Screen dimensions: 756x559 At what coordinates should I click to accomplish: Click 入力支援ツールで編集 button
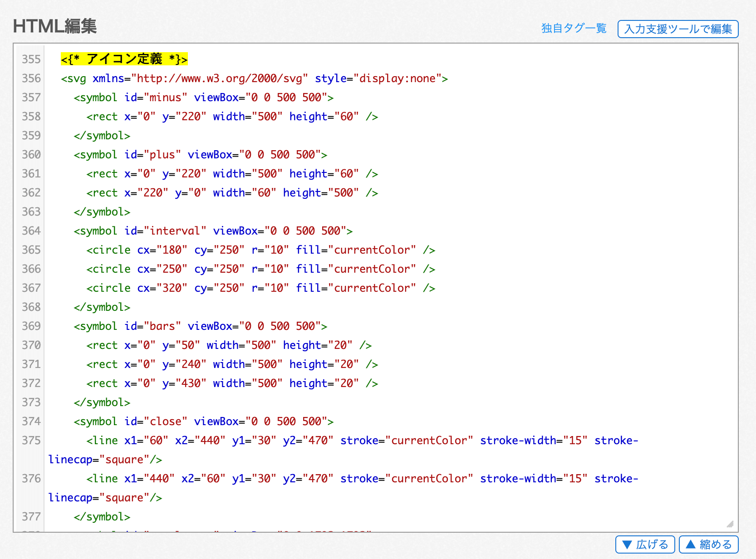click(678, 29)
